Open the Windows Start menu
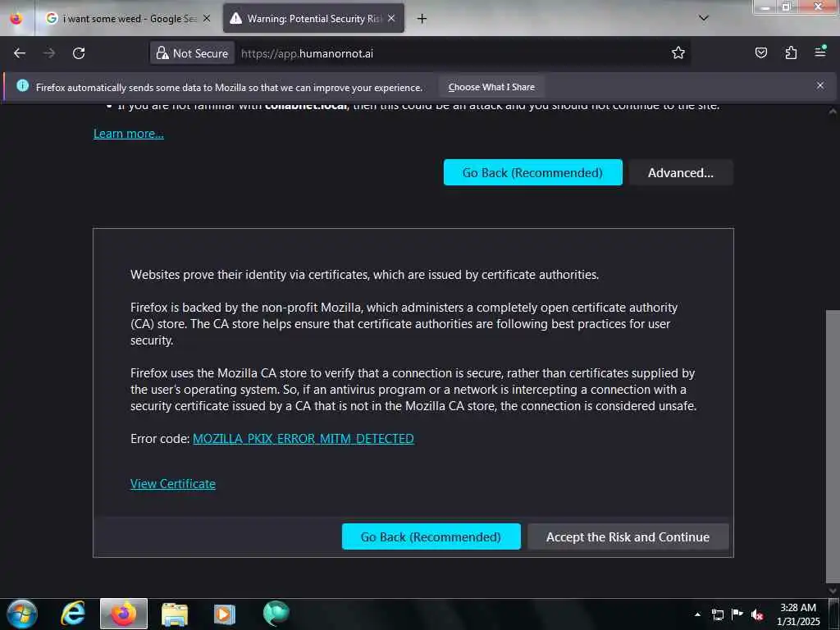840x630 pixels. pyautogui.click(x=22, y=614)
